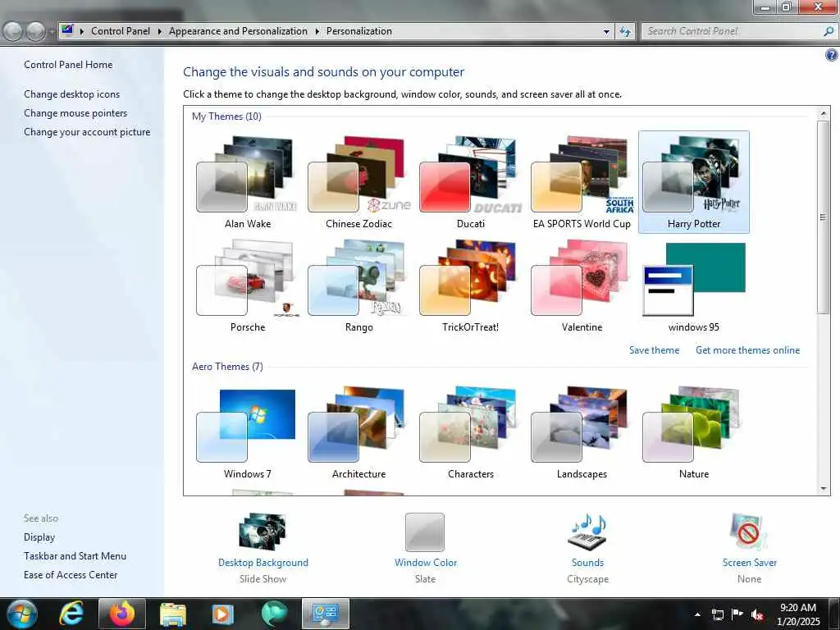Open the Action Center flag icon
This screenshot has width=840, height=630.
[737, 614]
